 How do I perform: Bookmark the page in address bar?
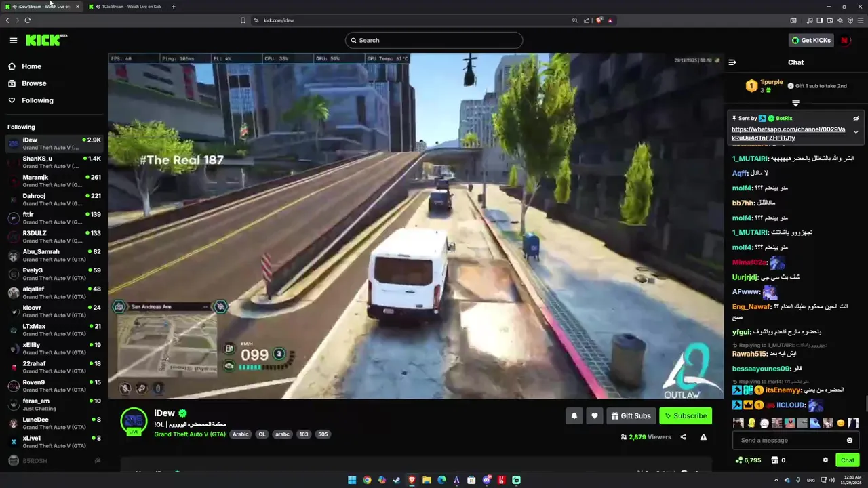coord(243,20)
